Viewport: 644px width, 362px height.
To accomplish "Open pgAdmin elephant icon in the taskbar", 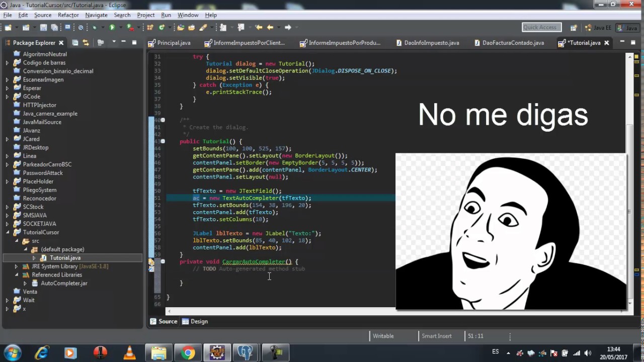I will (246, 353).
